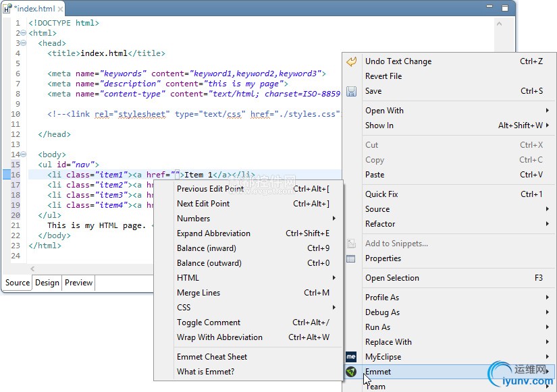Select Expand Abbreviation from Emmet menu

point(213,233)
